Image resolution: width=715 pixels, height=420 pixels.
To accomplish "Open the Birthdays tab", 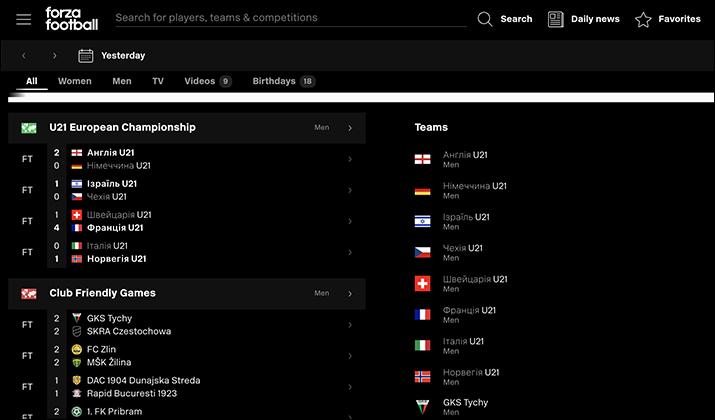I will [284, 81].
